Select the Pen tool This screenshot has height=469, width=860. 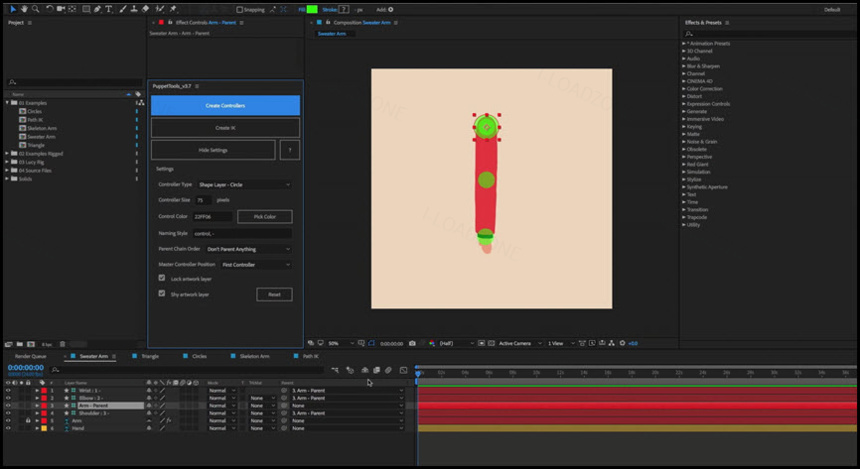(x=98, y=9)
